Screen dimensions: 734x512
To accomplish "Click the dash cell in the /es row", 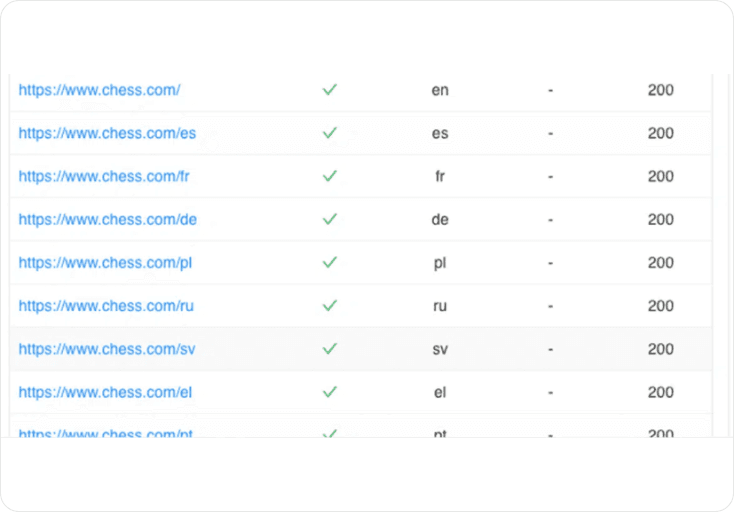I will [x=550, y=134].
